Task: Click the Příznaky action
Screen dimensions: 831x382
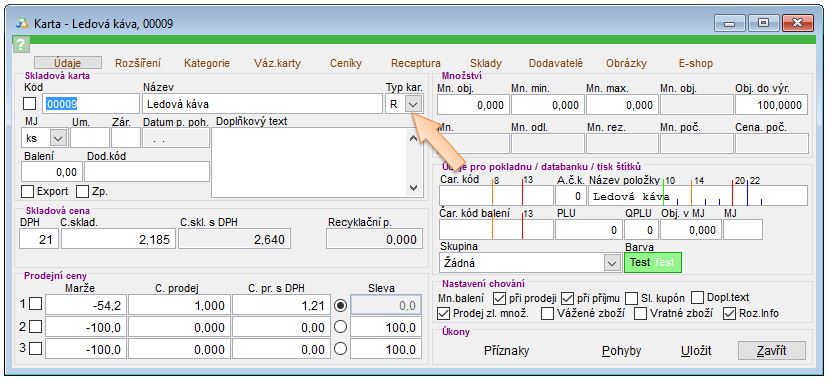Action: [x=507, y=351]
